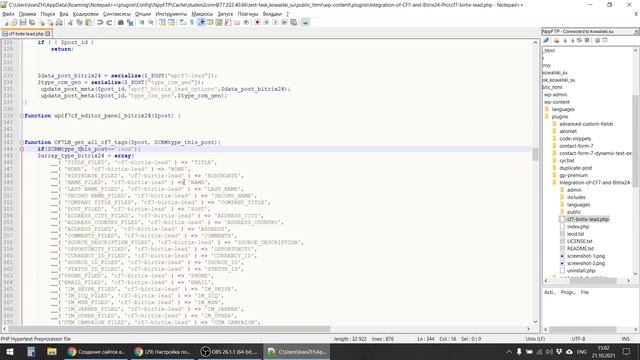Click the Open file toolbar icon
Viewport: 640px width, 360px height.
[14, 22]
